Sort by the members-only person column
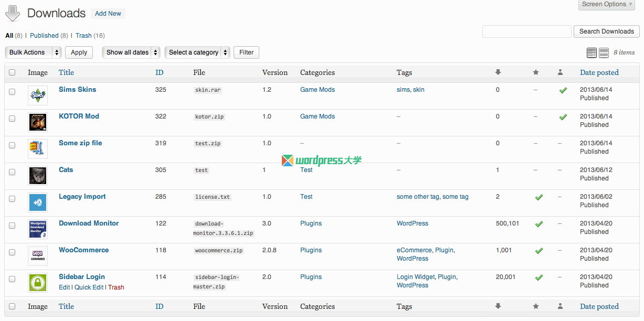Viewport: 644px width, 321px height. pyautogui.click(x=560, y=72)
